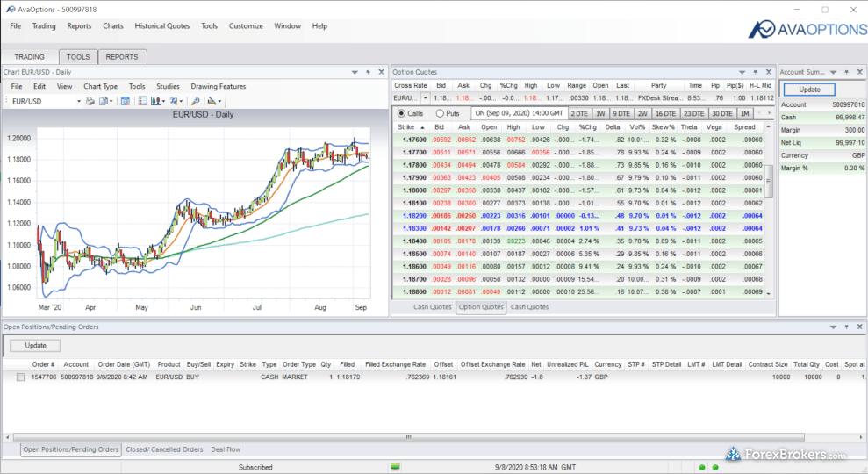Open the chart's Studies menu

pyautogui.click(x=168, y=86)
